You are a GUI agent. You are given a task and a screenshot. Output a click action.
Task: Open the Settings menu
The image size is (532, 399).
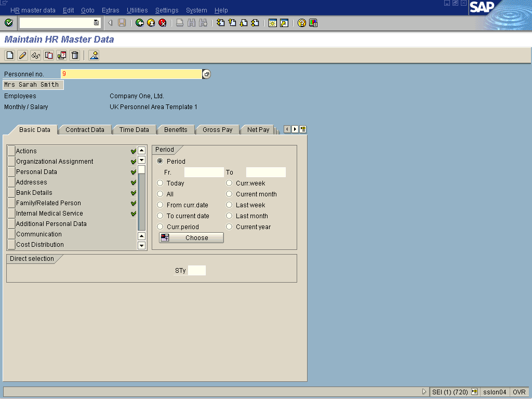point(167,10)
